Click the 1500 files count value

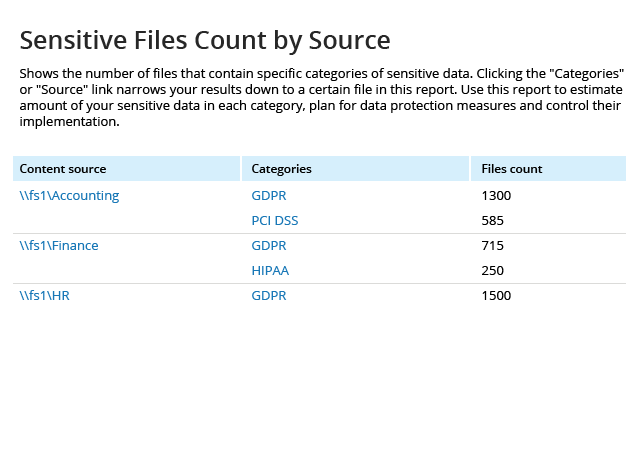coord(496,295)
